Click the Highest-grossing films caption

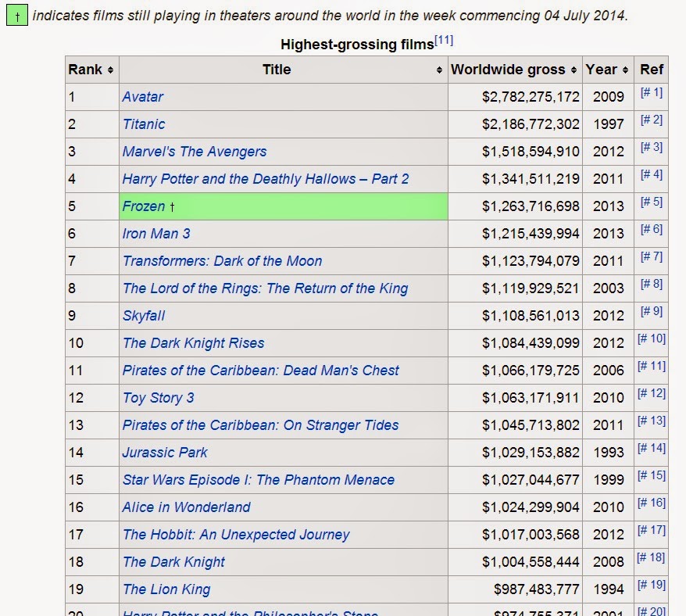(x=357, y=45)
